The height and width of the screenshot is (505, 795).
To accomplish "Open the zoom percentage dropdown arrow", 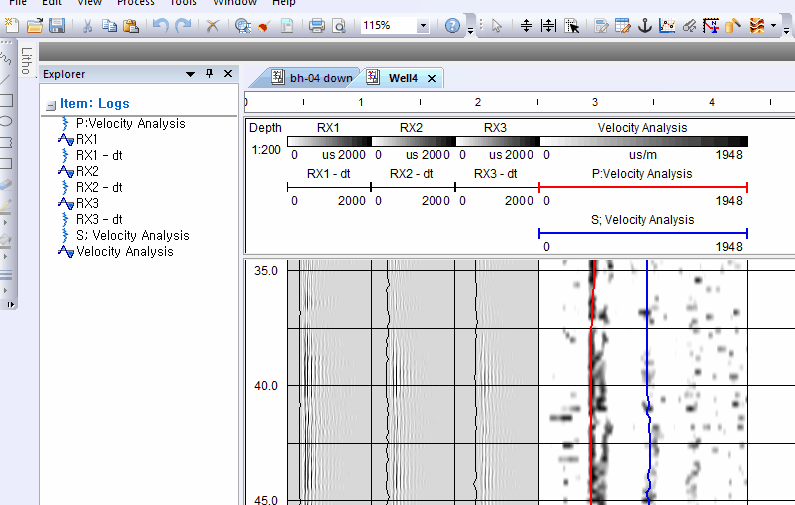I will pyautogui.click(x=423, y=25).
